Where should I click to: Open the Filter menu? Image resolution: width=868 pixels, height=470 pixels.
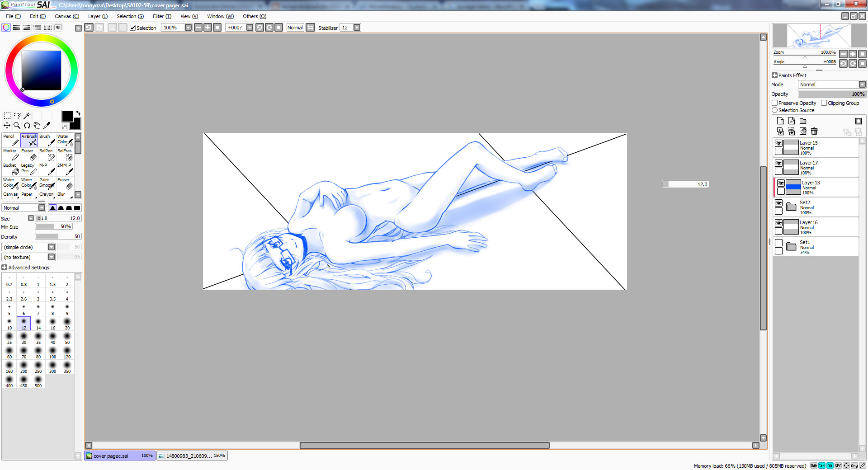161,16
